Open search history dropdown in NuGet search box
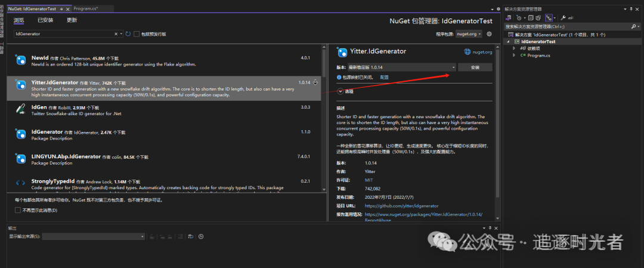644x268 pixels. tap(122, 34)
